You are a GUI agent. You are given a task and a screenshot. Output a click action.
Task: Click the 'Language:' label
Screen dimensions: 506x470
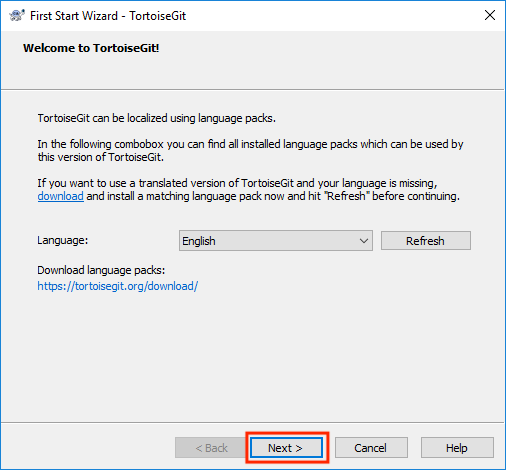(63, 240)
